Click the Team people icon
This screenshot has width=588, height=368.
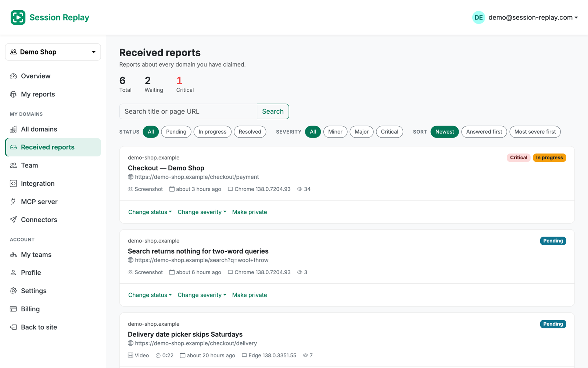(13, 165)
